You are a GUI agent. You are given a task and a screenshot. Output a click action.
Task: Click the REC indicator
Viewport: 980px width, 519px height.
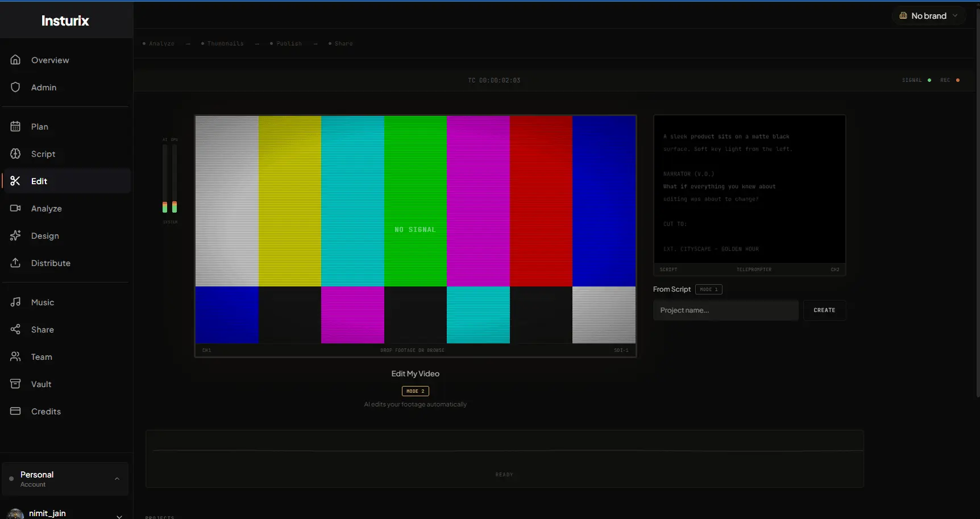950,80
